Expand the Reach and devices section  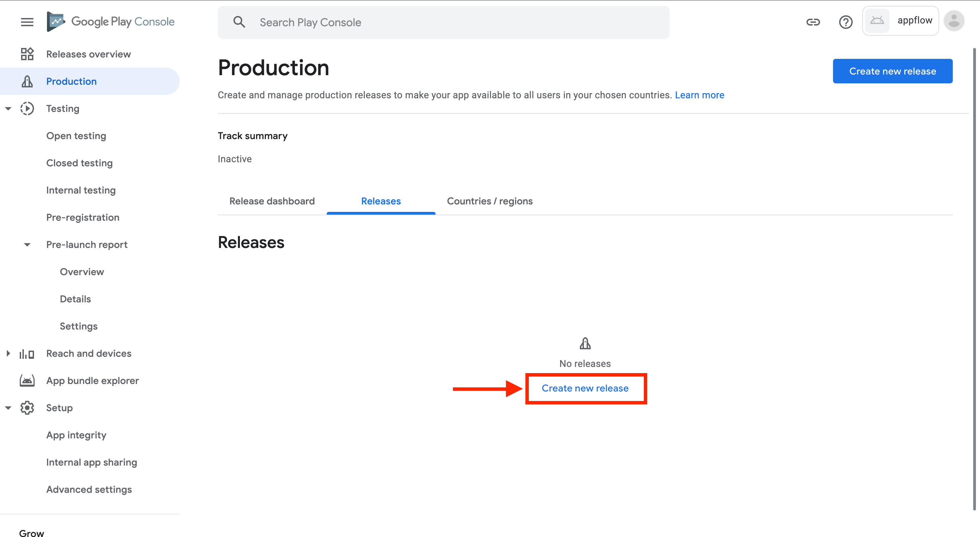point(8,353)
